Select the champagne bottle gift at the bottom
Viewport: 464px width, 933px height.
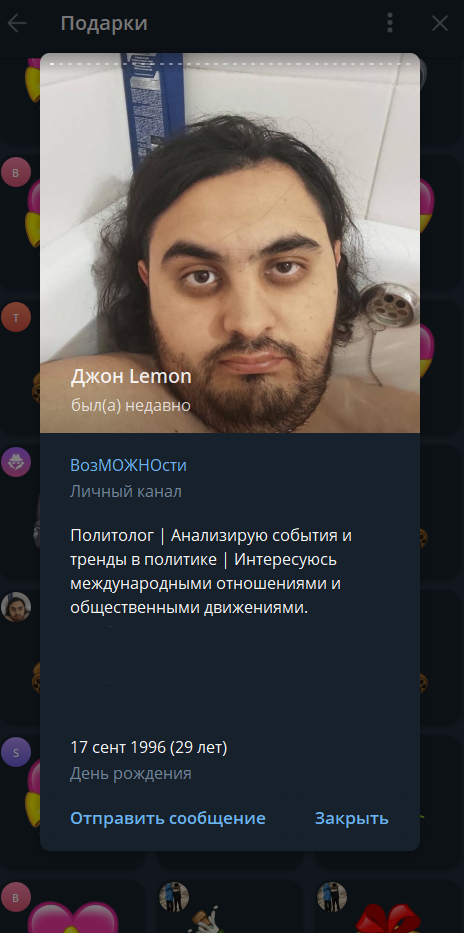pos(205,920)
